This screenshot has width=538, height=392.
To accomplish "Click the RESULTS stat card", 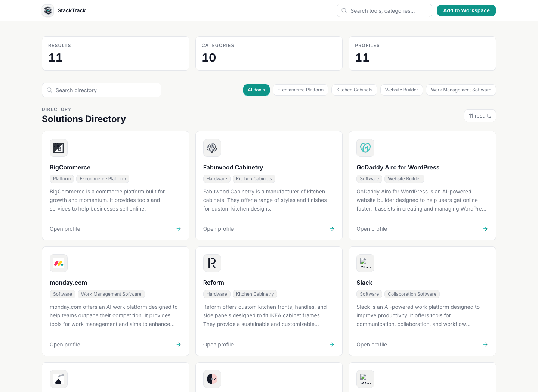I will 115,53.
